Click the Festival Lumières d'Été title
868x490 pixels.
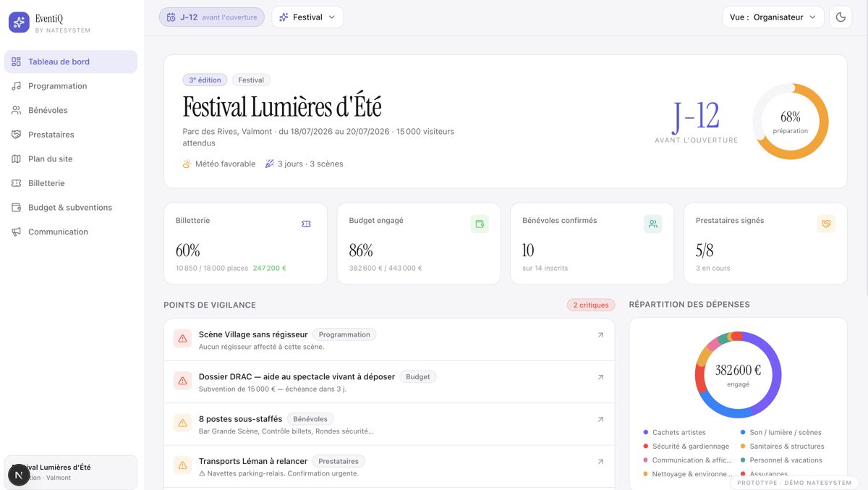282,107
